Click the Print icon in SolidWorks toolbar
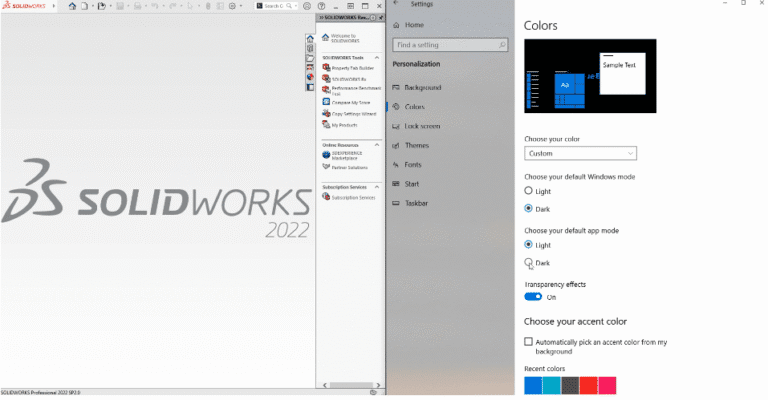The width and height of the screenshot is (768, 400). click(138, 6)
